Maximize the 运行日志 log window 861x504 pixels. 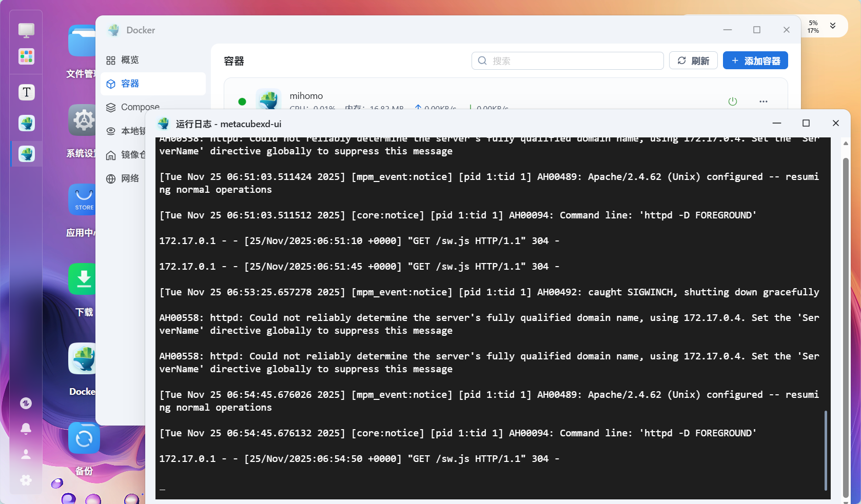(806, 123)
